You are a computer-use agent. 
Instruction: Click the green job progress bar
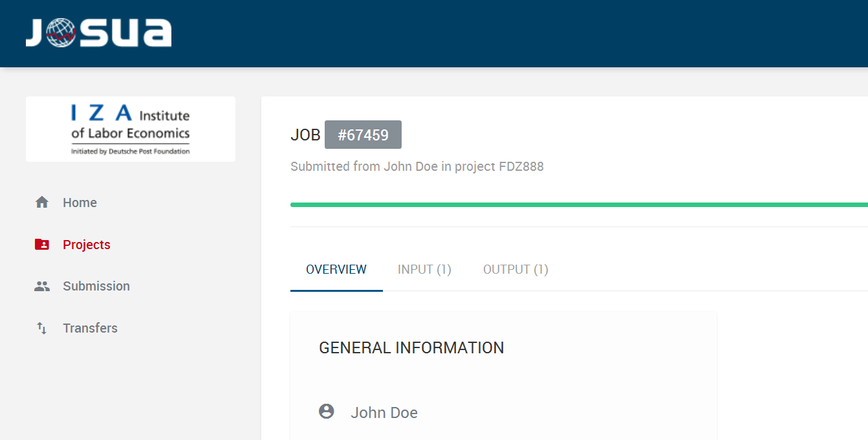tap(579, 204)
